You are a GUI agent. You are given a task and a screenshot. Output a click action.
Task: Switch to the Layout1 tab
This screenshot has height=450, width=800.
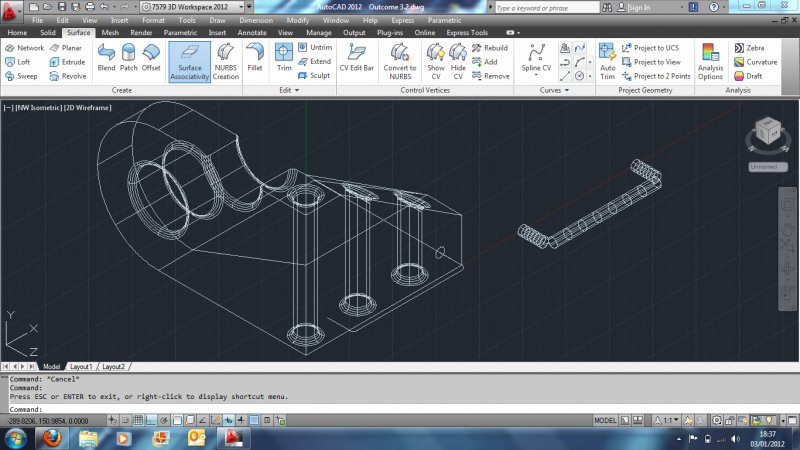[x=81, y=366]
